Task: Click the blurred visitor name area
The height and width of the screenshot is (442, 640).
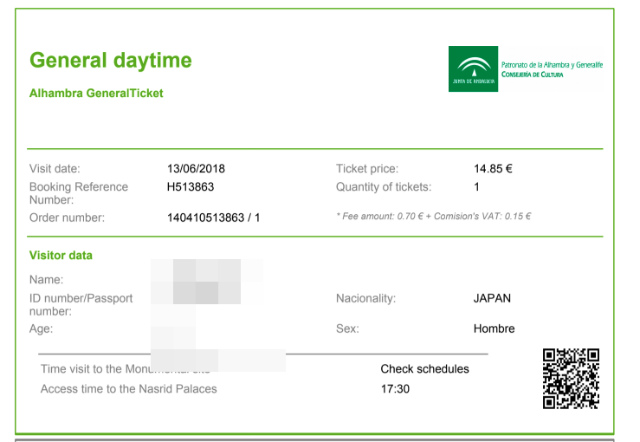Action: coord(207,282)
